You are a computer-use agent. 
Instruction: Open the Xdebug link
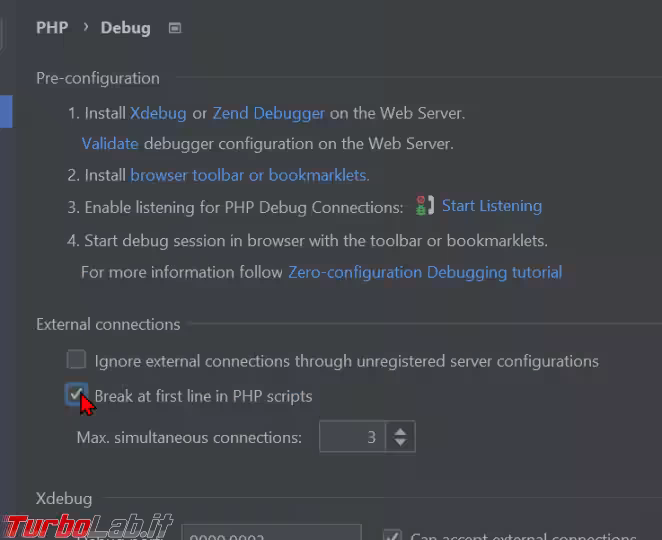(x=158, y=113)
